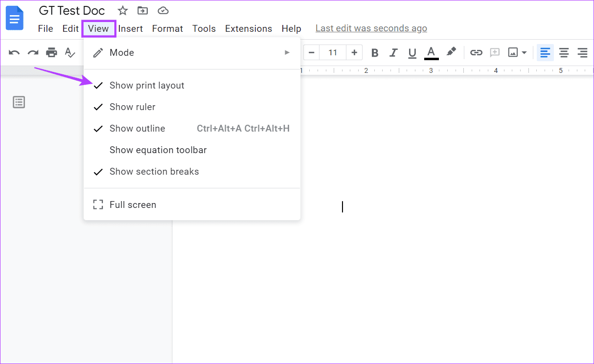Screen dimensions: 594x364
Task: Rename the GT Test Doc title
Action: pyautogui.click(x=72, y=10)
